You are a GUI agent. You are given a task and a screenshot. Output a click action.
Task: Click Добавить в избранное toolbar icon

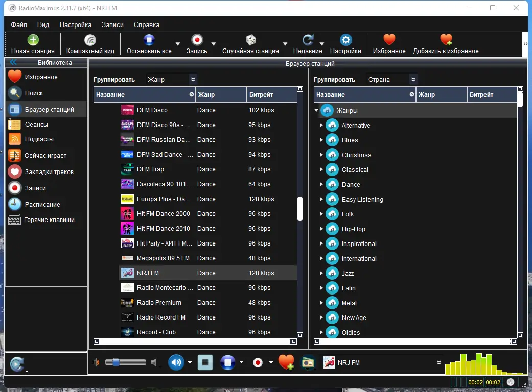coord(446,40)
